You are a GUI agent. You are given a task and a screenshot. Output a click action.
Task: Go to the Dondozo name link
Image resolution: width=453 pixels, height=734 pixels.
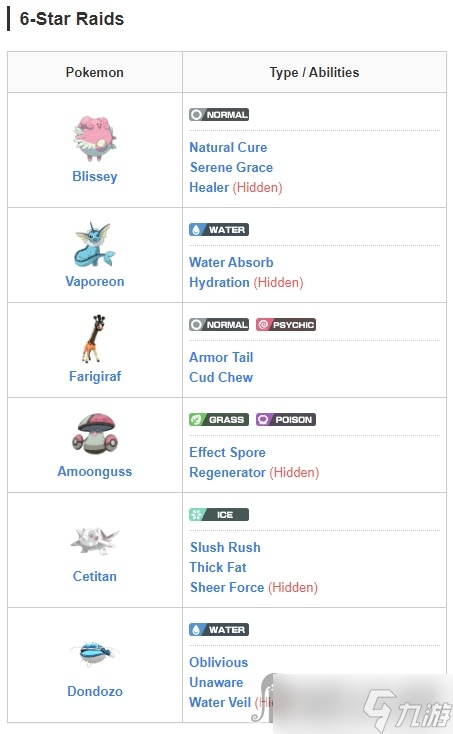coord(95,691)
